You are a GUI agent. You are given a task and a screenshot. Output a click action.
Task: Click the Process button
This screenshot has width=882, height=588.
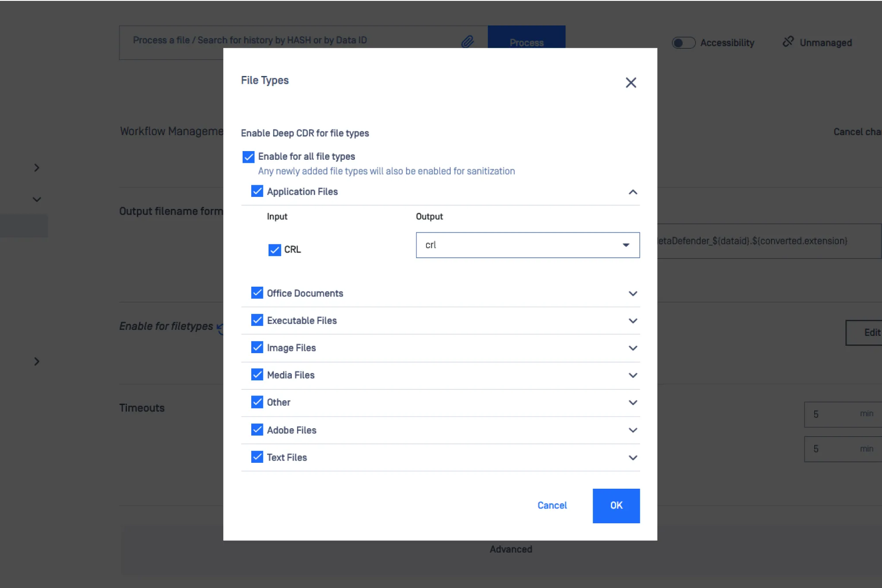click(x=526, y=38)
